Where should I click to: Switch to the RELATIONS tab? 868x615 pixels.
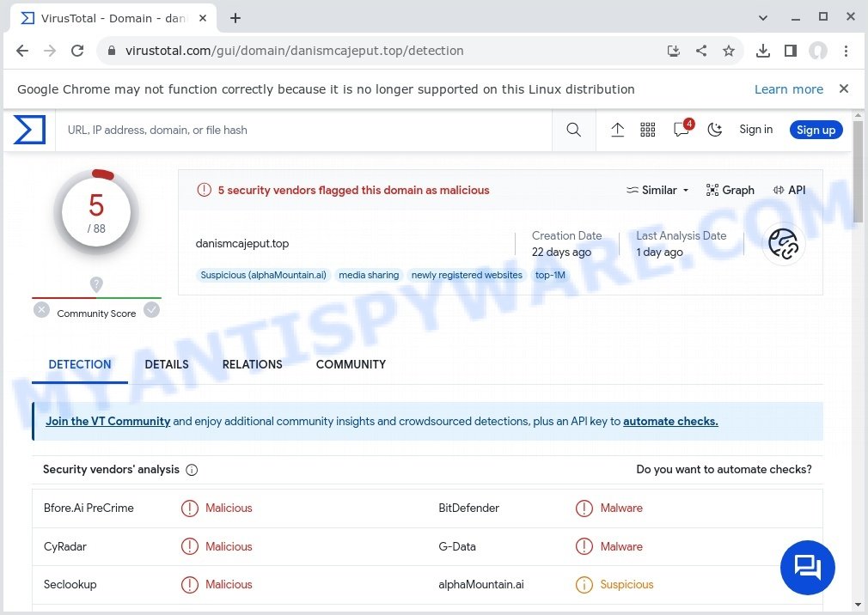coord(253,364)
